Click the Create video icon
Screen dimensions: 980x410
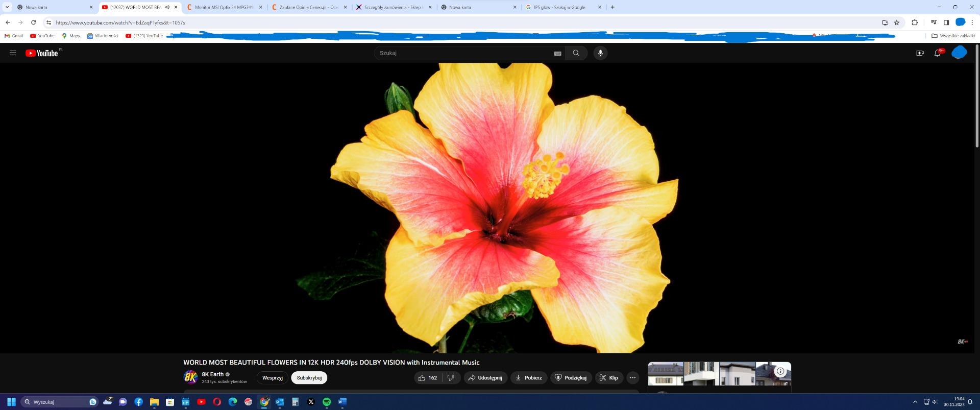920,53
